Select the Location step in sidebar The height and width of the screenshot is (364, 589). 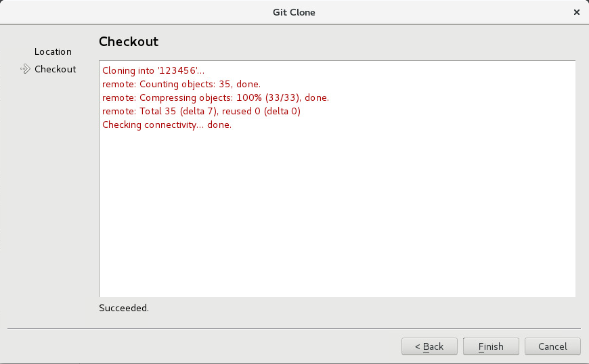pos(53,52)
